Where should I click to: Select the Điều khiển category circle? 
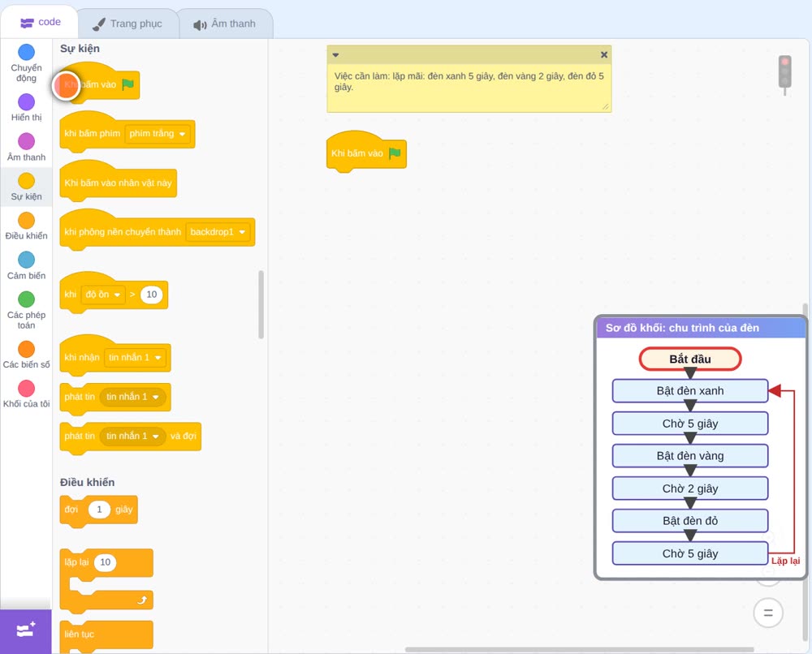tap(27, 221)
